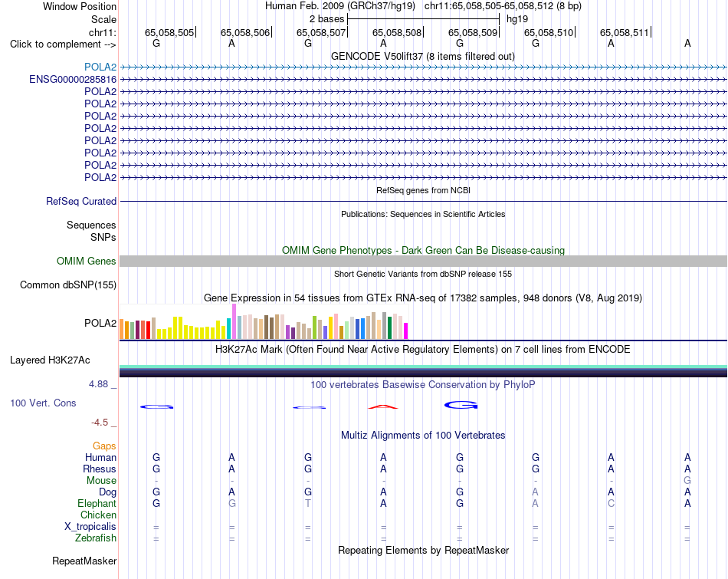Click the gray OMIM Genes bar
The width and height of the screenshot is (728, 579).
pyautogui.click(x=423, y=262)
